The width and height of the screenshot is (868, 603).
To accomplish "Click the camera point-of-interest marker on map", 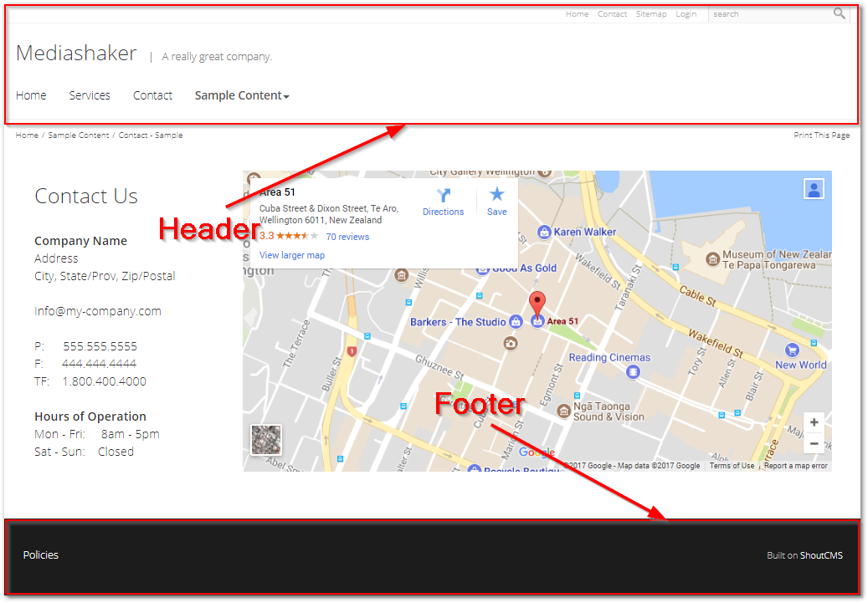I will click(511, 344).
